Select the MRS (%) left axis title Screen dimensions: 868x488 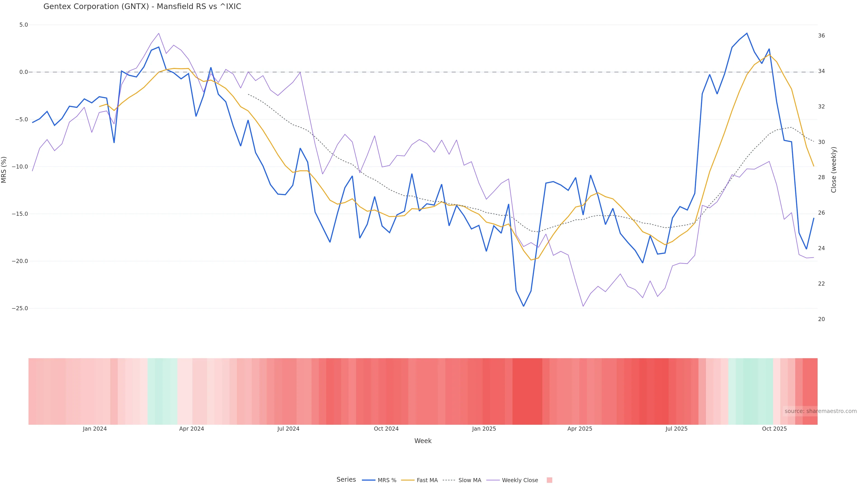(x=4, y=170)
